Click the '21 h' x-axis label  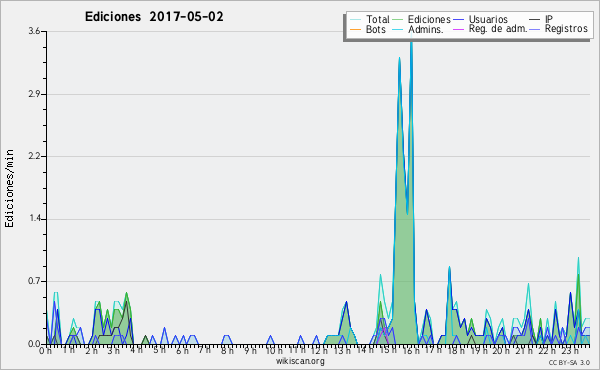[524, 351]
